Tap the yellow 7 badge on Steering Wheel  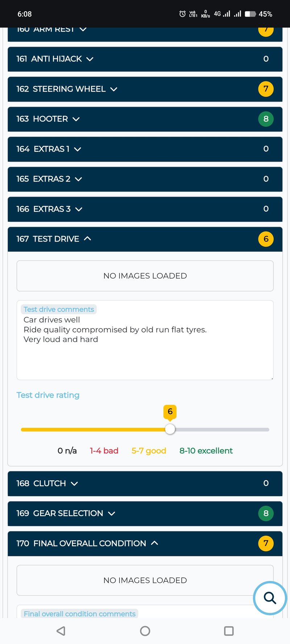pyautogui.click(x=266, y=89)
